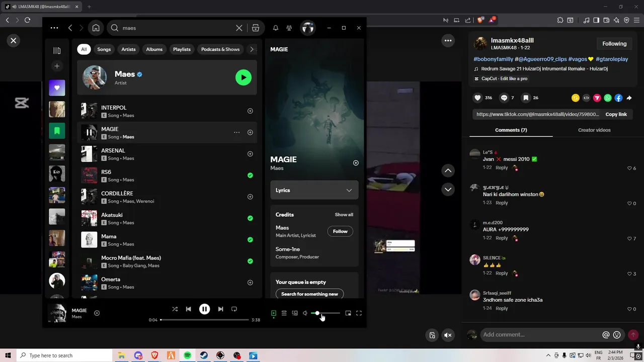
Task: Click Search for something new button
Action: pos(309,294)
